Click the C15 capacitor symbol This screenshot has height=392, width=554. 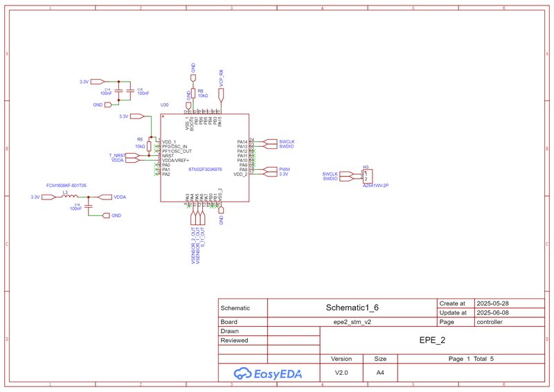tap(130, 91)
